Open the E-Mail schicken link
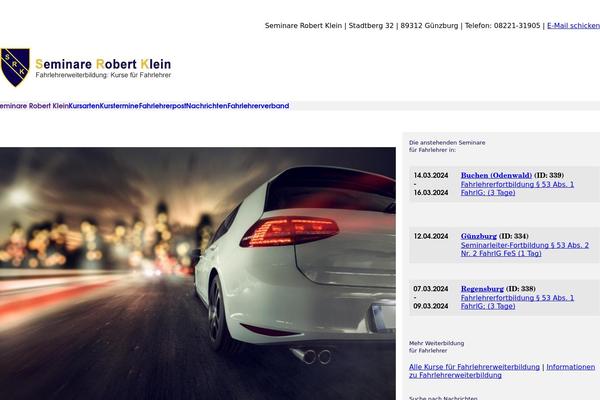This screenshot has height=400, width=600. 573,26
